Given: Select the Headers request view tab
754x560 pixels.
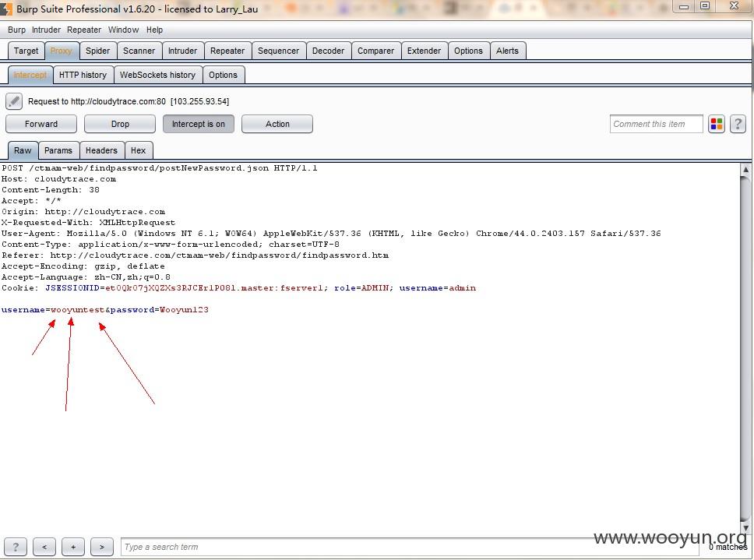Looking at the screenshot, I should [101, 150].
